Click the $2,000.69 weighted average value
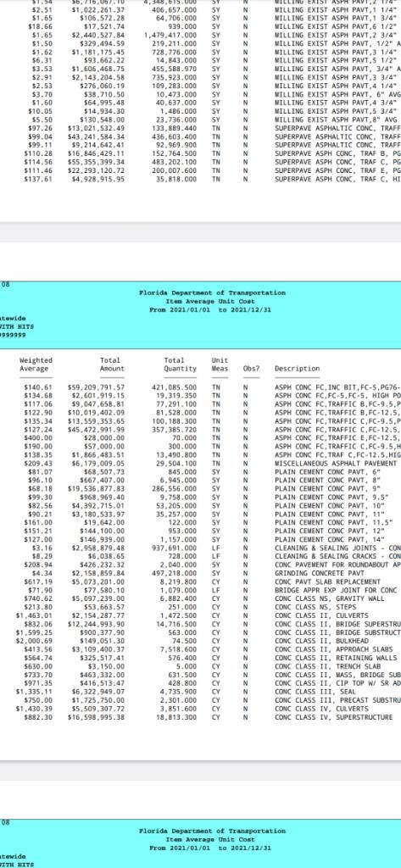Viewport: 401px width, 868px height. coord(35,641)
